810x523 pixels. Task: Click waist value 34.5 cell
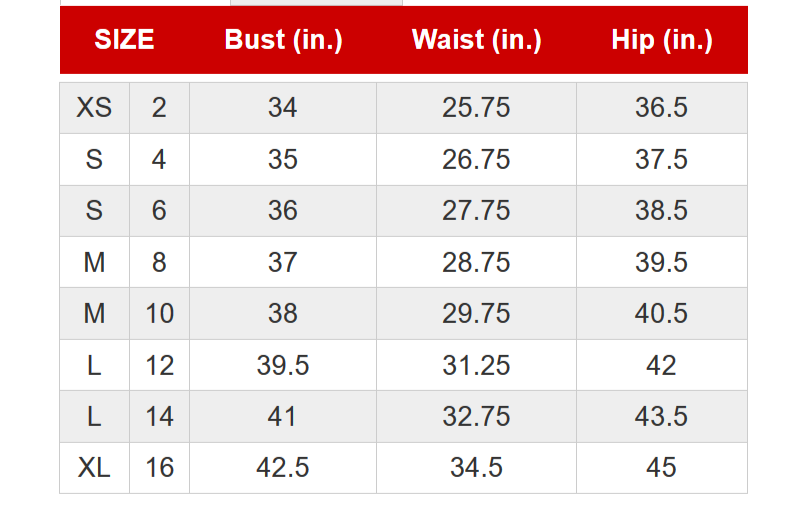476,468
